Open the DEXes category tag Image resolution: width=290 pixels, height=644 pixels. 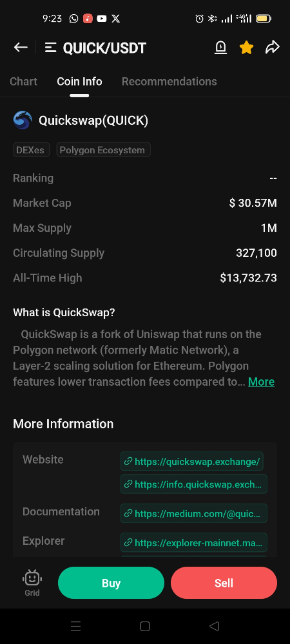(x=31, y=150)
